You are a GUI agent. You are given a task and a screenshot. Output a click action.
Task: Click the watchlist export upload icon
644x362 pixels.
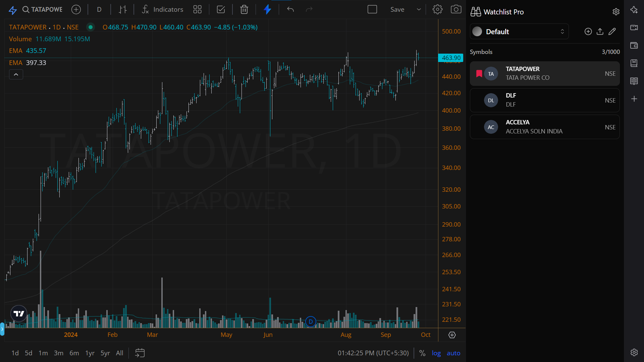click(600, 32)
